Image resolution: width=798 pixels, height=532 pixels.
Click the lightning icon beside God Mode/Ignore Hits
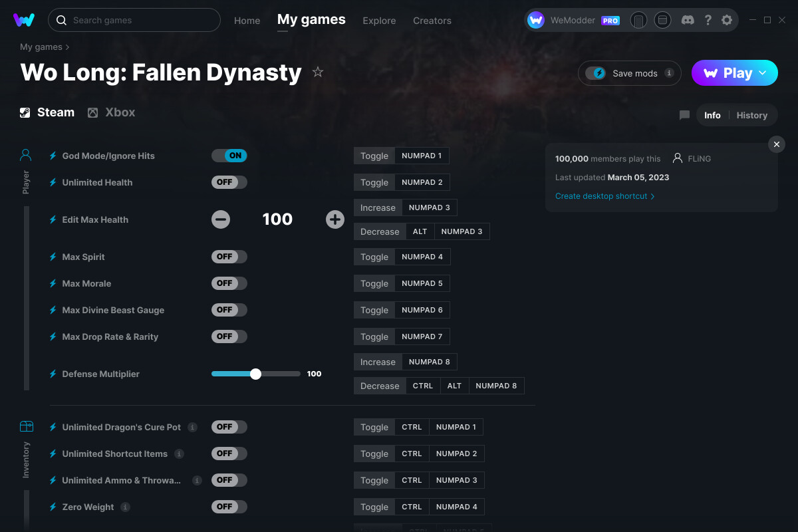click(53, 156)
